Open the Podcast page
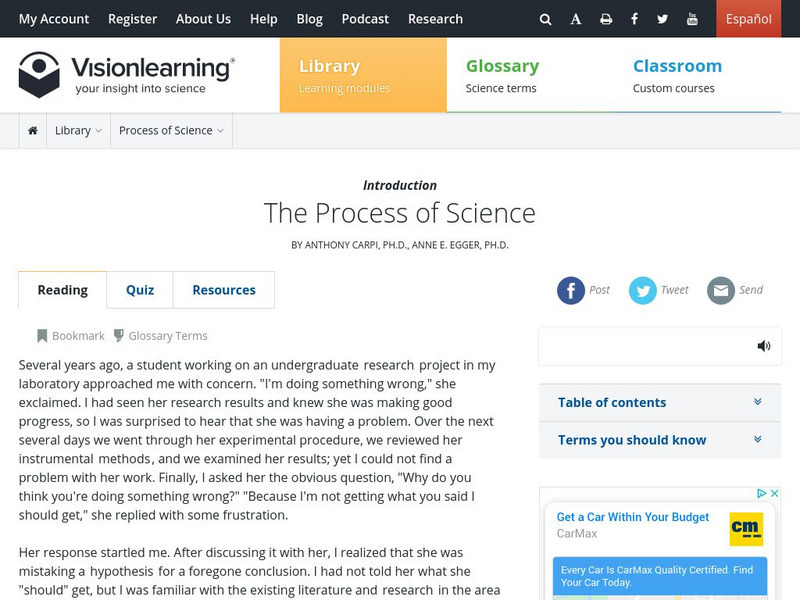This screenshot has width=800, height=600. [x=365, y=18]
